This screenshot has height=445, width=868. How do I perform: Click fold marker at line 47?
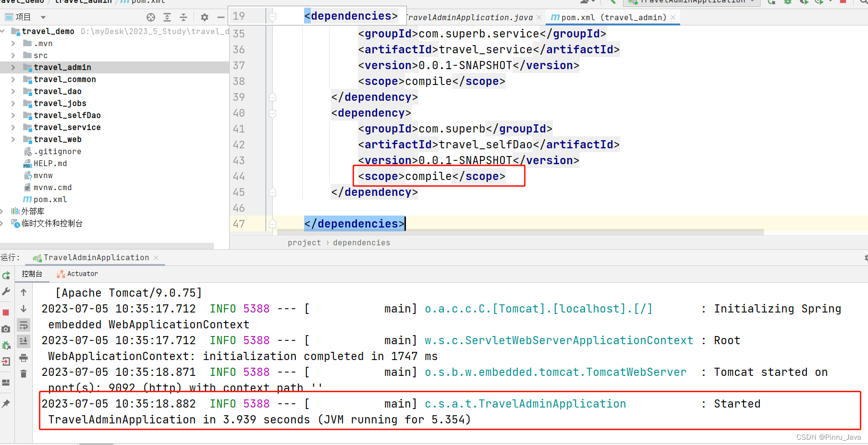click(272, 224)
